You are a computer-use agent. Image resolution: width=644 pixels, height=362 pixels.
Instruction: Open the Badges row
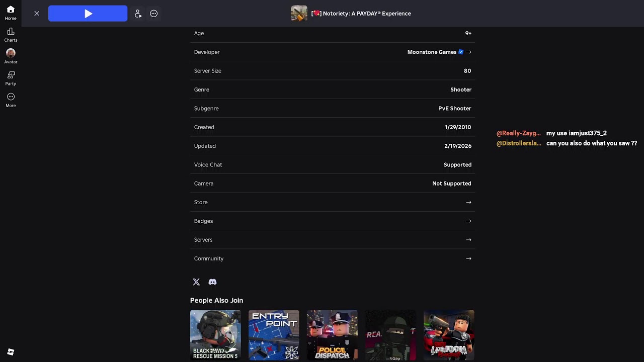pos(333,221)
